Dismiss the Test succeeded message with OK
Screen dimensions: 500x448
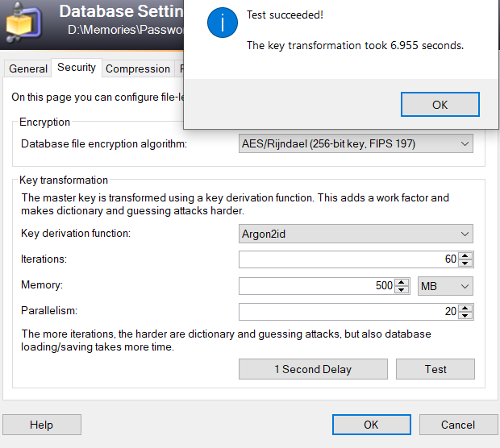pyautogui.click(x=440, y=105)
